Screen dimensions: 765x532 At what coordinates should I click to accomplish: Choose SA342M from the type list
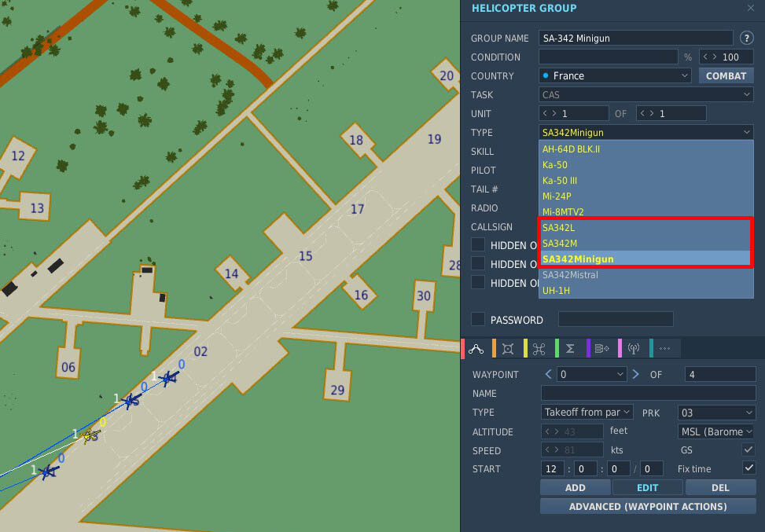click(646, 244)
